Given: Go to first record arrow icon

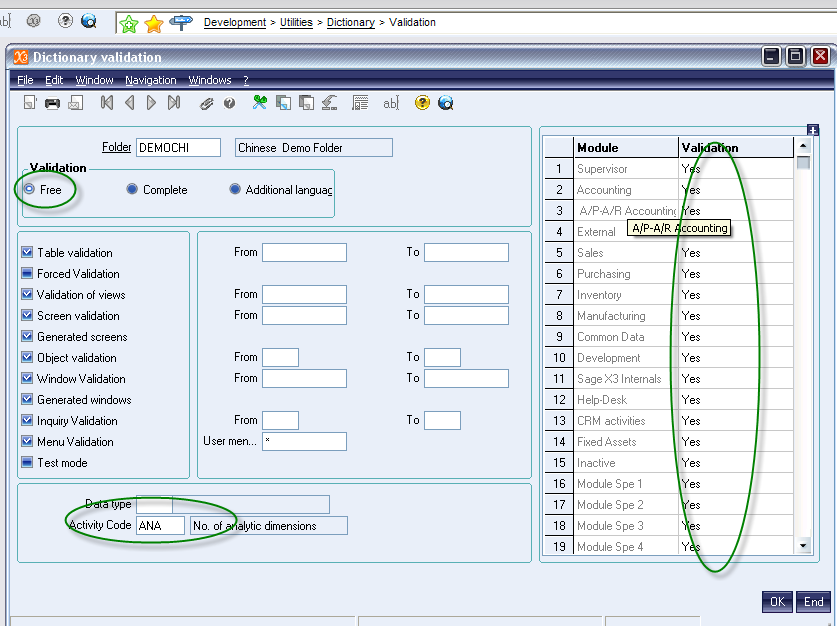Looking at the screenshot, I should 107,103.
